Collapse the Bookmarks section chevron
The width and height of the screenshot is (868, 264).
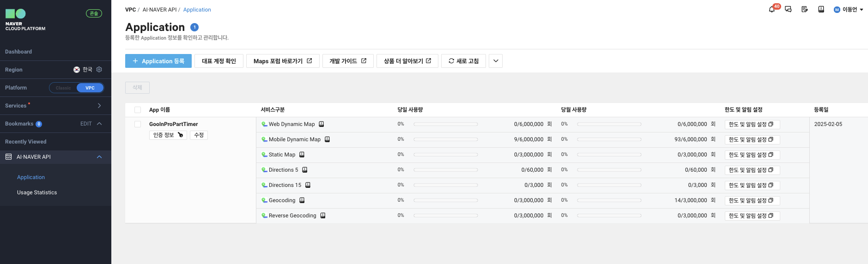99,124
